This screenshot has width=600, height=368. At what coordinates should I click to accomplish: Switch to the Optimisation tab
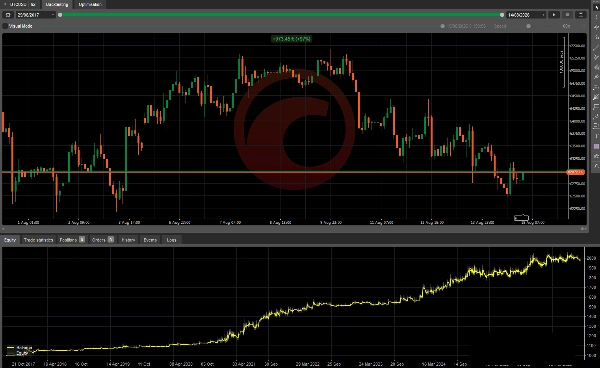pos(90,4)
